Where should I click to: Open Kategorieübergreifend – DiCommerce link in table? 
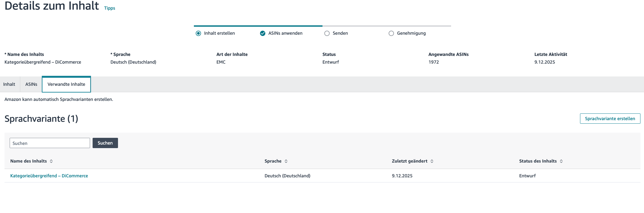pyautogui.click(x=49, y=176)
